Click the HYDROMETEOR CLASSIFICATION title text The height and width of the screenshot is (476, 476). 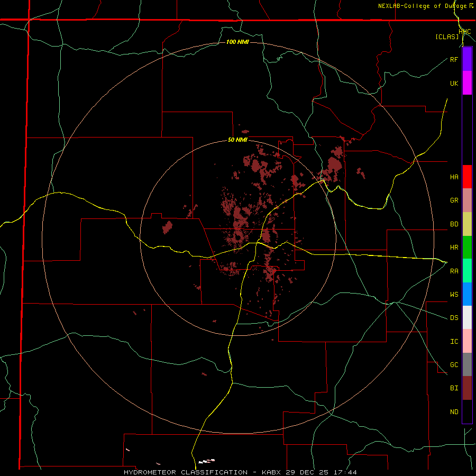click(x=186, y=472)
